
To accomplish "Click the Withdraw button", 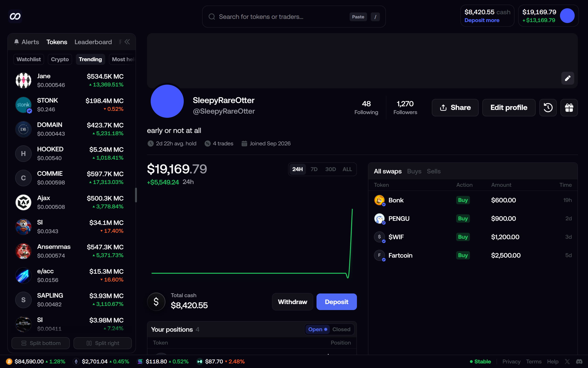I will tap(293, 302).
